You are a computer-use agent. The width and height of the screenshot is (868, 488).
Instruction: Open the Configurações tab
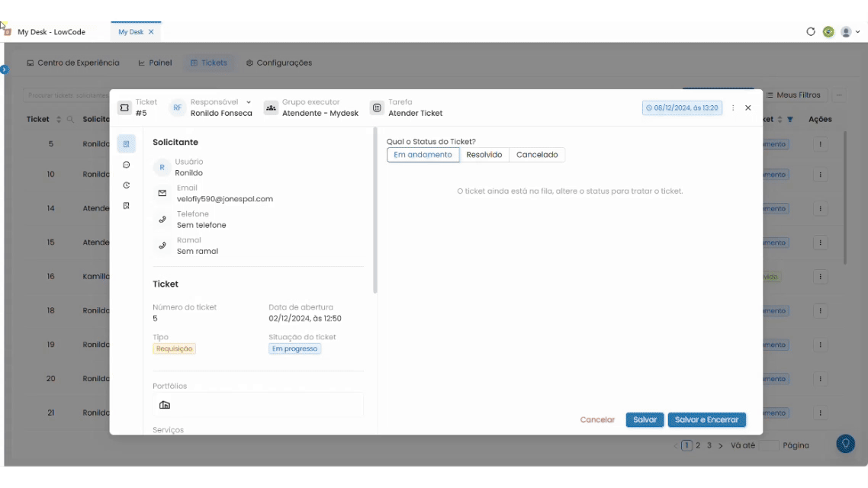pyautogui.click(x=279, y=63)
